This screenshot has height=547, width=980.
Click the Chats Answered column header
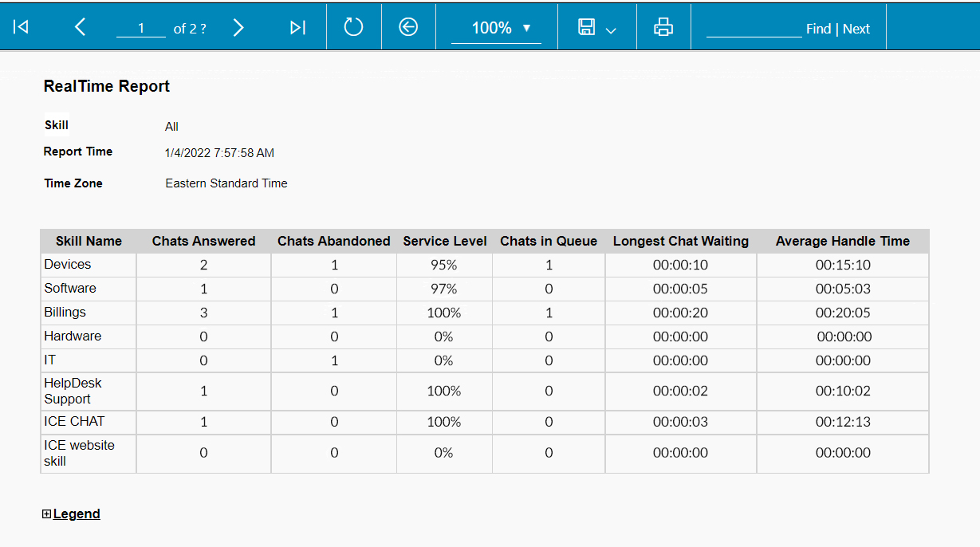(203, 241)
